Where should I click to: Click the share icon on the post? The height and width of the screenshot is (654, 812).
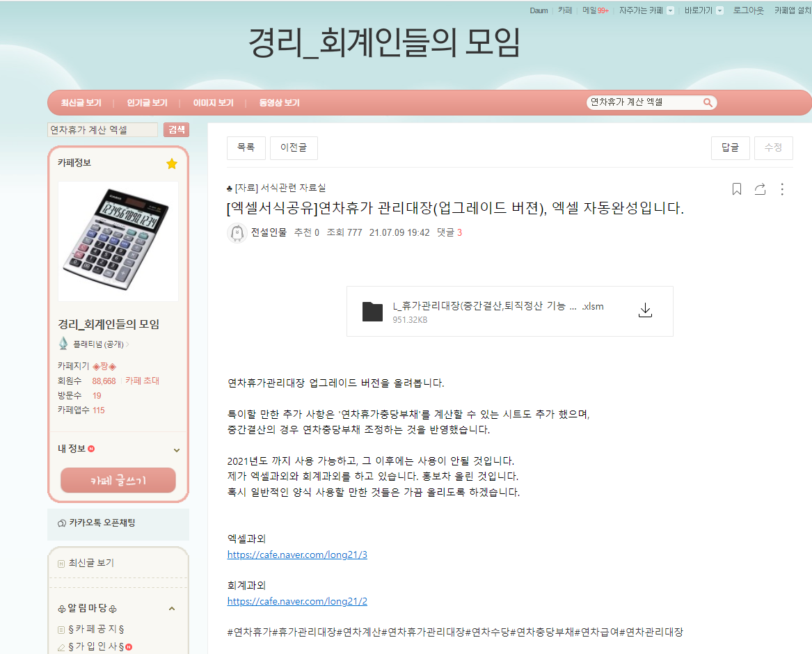[760, 189]
